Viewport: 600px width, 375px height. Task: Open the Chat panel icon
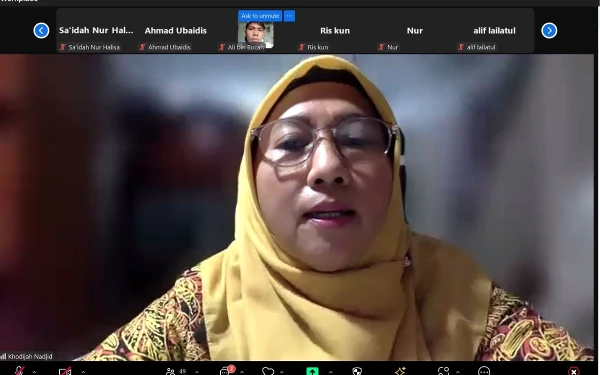(225, 371)
